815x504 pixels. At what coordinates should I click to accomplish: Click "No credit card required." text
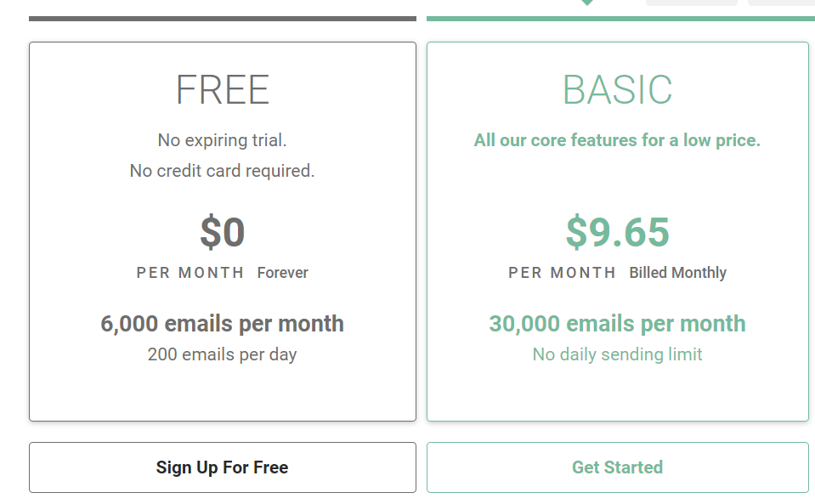pos(223,171)
